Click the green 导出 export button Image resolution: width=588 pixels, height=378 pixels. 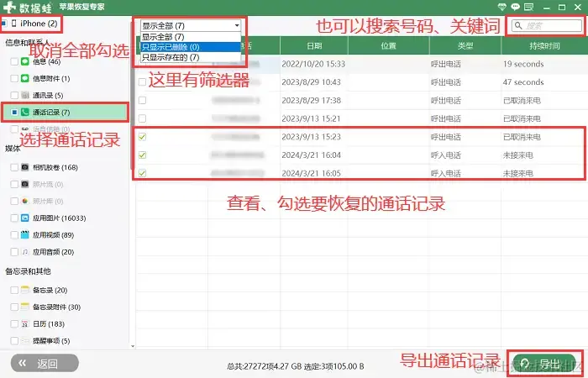click(544, 363)
